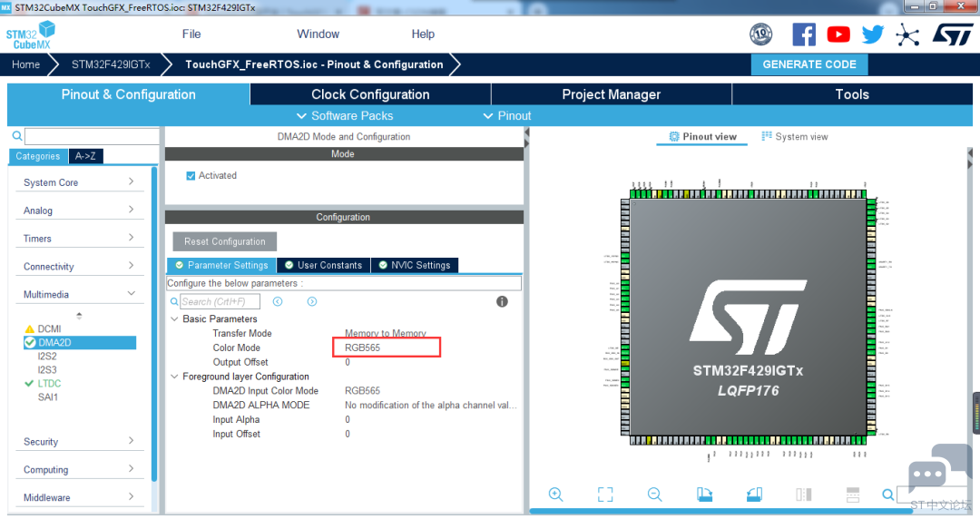Click the fit-to-screen icon under the pinout view
The width and height of the screenshot is (980, 519).
(605, 495)
